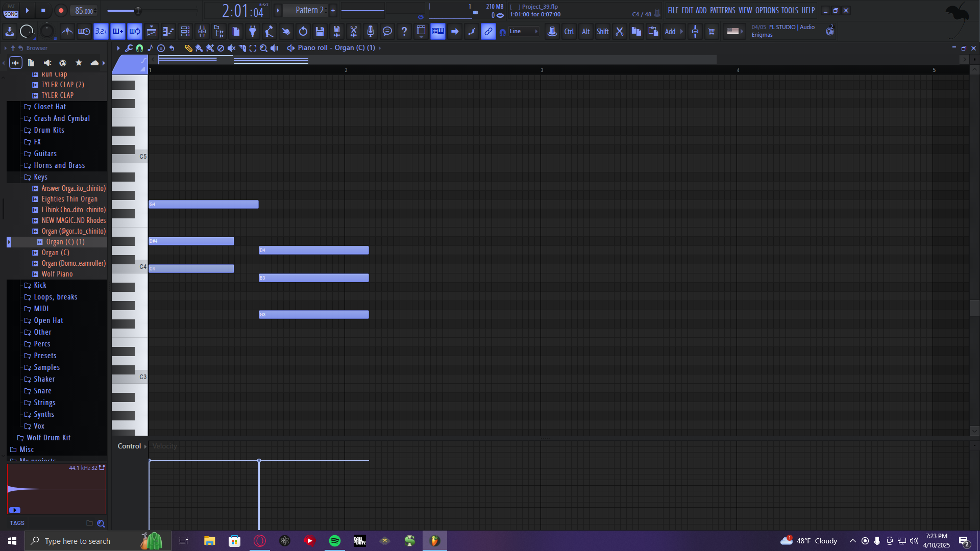980x551 pixels.
Task: Select Wolf Piano sample in browser
Action: coord(57,274)
